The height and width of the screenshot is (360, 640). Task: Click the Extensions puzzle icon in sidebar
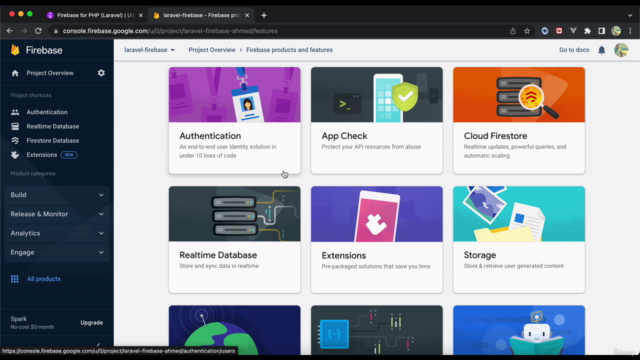coord(15,155)
